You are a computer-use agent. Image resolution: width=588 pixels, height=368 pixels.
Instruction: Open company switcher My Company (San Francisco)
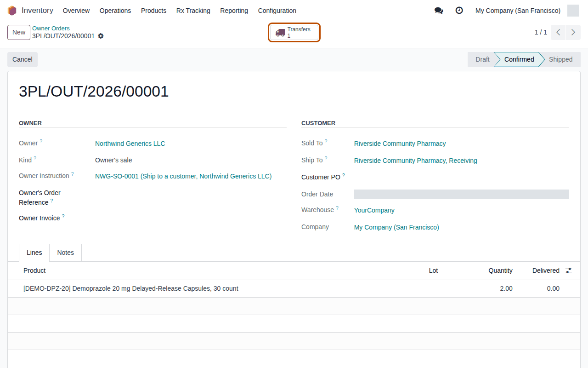(518, 11)
